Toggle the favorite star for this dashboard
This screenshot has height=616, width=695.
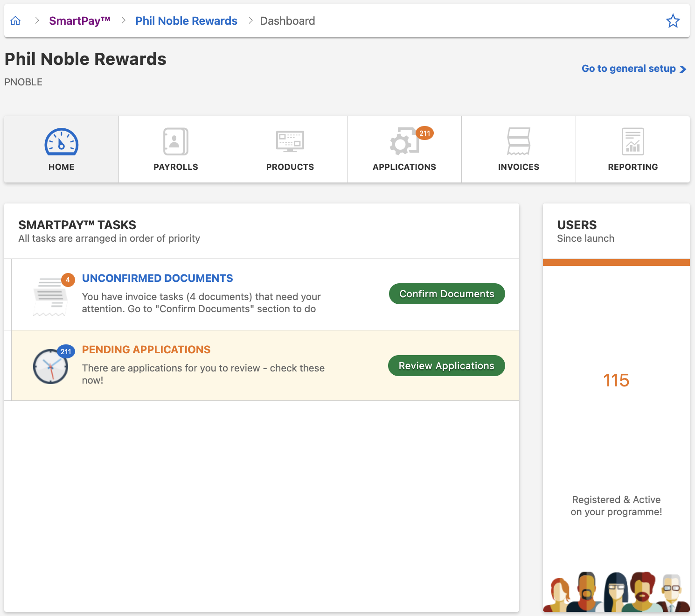coord(673,21)
